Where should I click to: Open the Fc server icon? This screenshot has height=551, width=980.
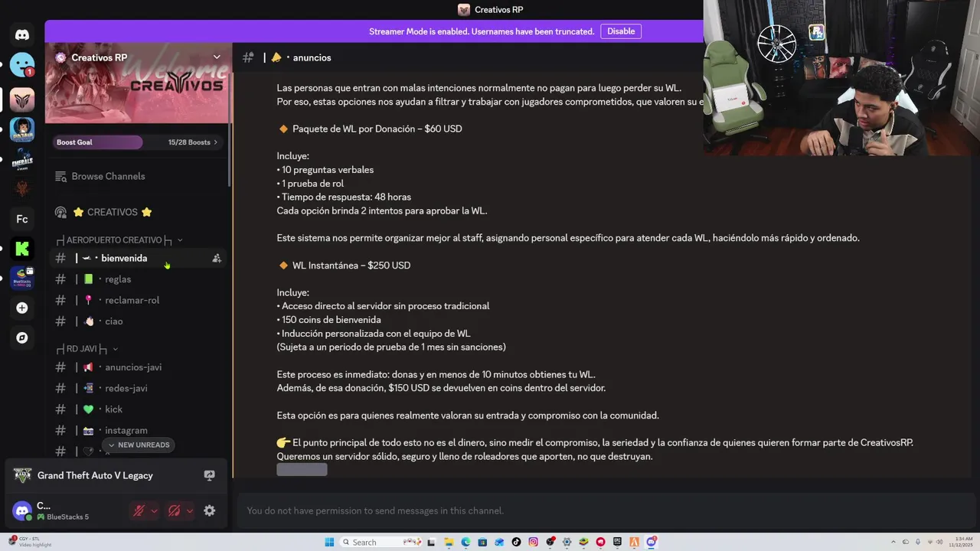point(22,219)
